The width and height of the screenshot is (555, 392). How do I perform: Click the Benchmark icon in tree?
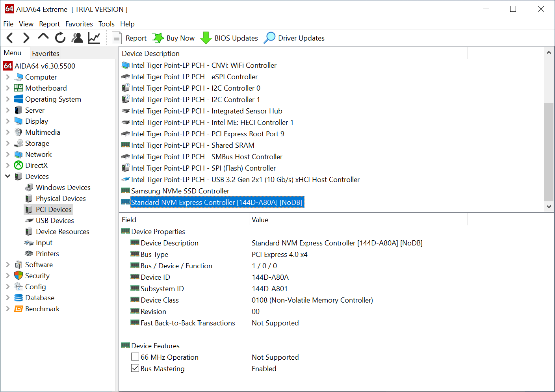tap(19, 309)
